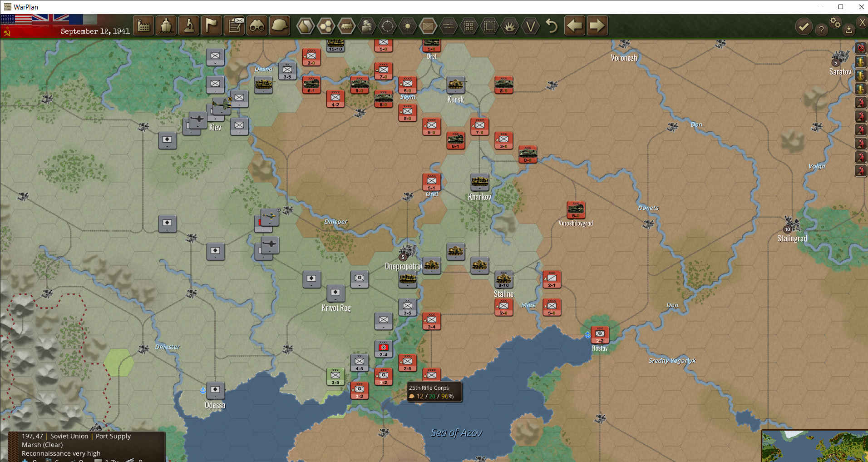Select the tank unit at Voroshilovgrad
Image resolution: width=868 pixels, height=462 pixels.
click(576, 210)
